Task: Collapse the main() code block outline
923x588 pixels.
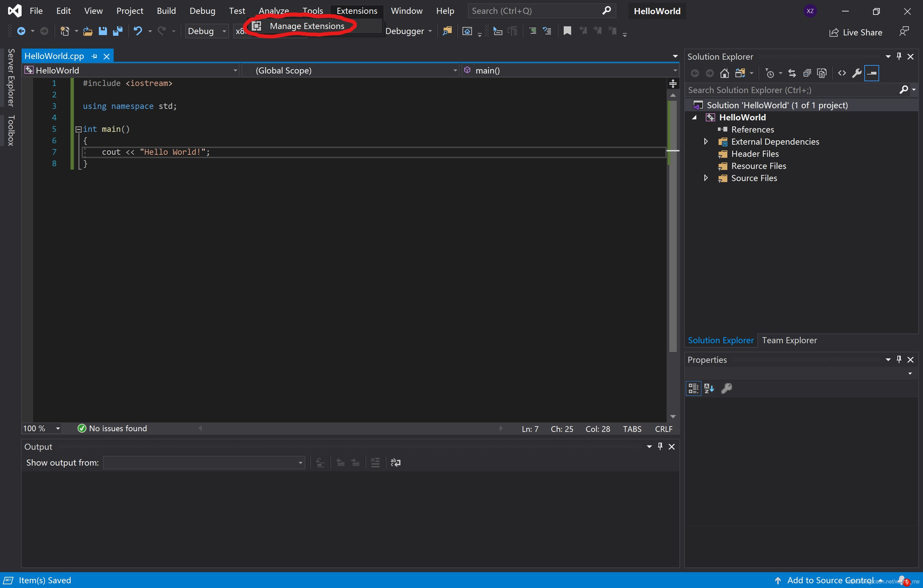Action: tap(78, 129)
